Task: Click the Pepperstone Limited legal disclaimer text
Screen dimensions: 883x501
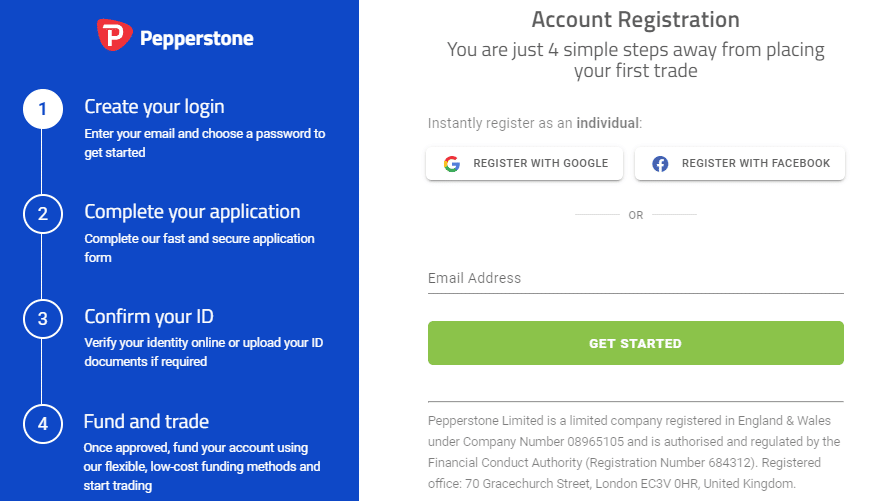Action: coord(634,452)
